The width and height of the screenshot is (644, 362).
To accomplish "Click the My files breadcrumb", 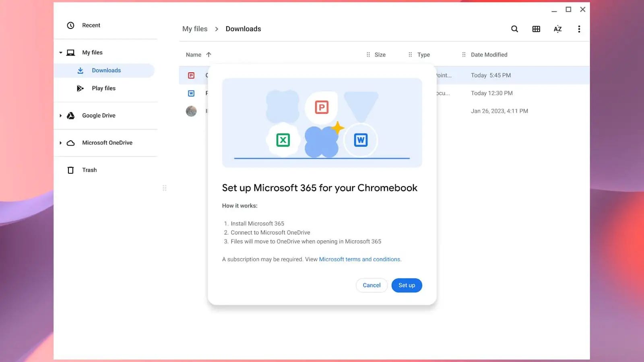I will pyautogui.click(x=195, y=29).
